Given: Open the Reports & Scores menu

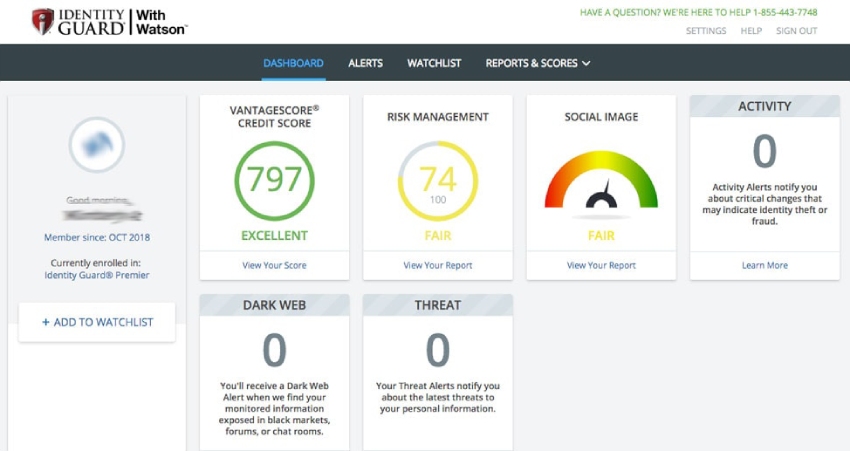Looking at the screenshot, I should pyautogui.click(x=538, y=63).
